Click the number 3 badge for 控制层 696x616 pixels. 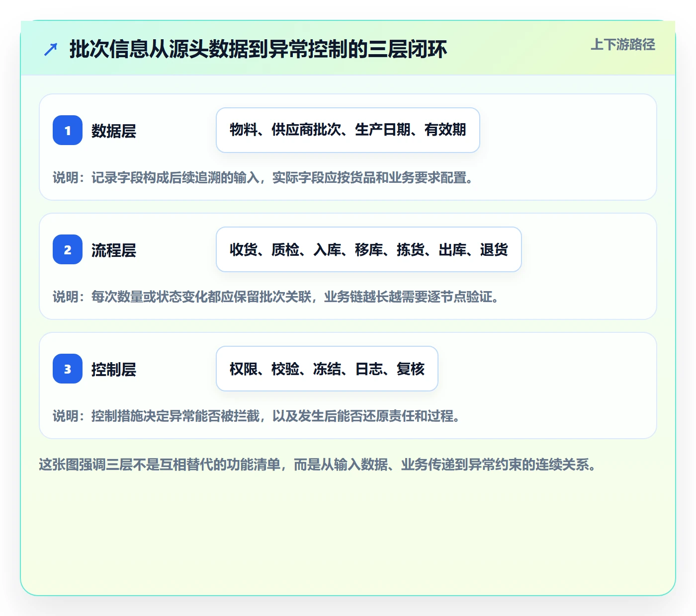click(x=68, y=369)
